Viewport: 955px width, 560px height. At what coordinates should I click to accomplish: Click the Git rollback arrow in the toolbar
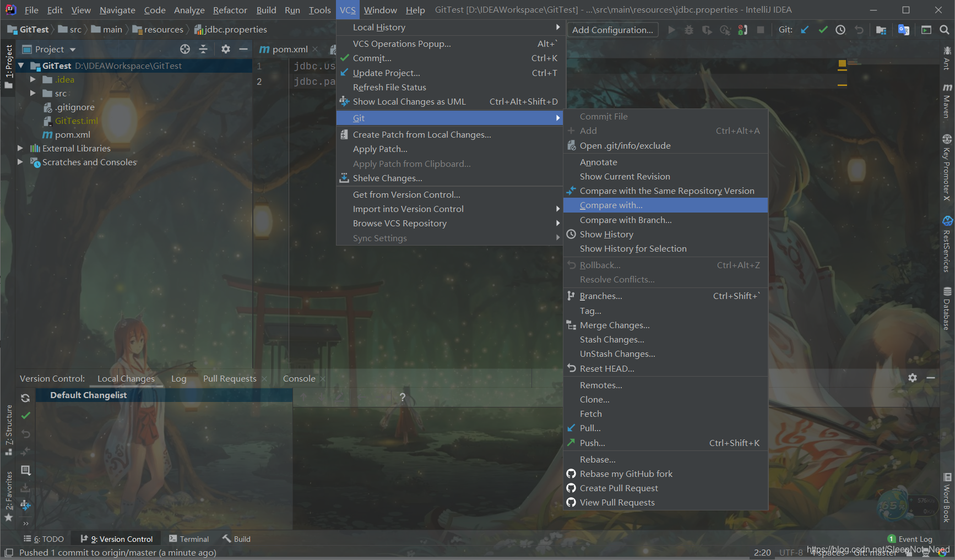[859, 30]
